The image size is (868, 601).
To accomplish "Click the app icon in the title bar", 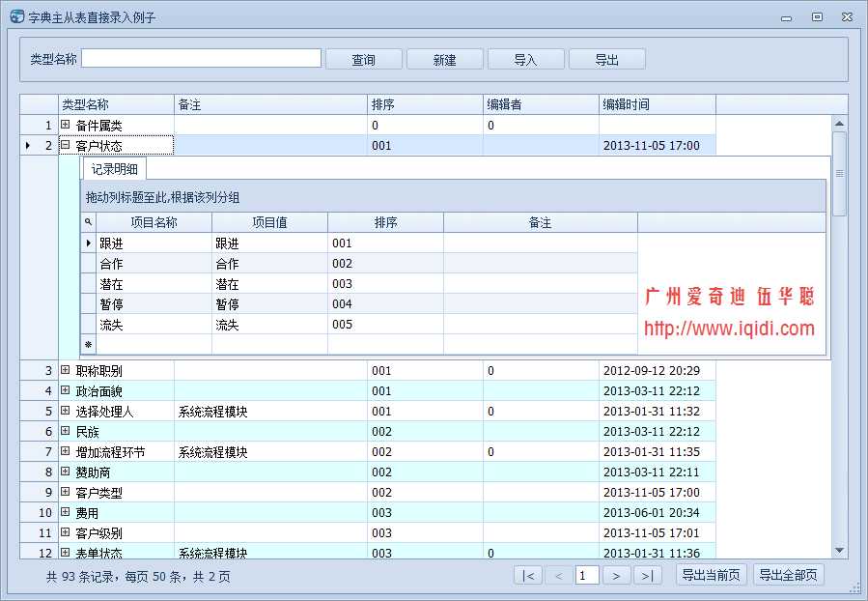I will tap(17, 16).
